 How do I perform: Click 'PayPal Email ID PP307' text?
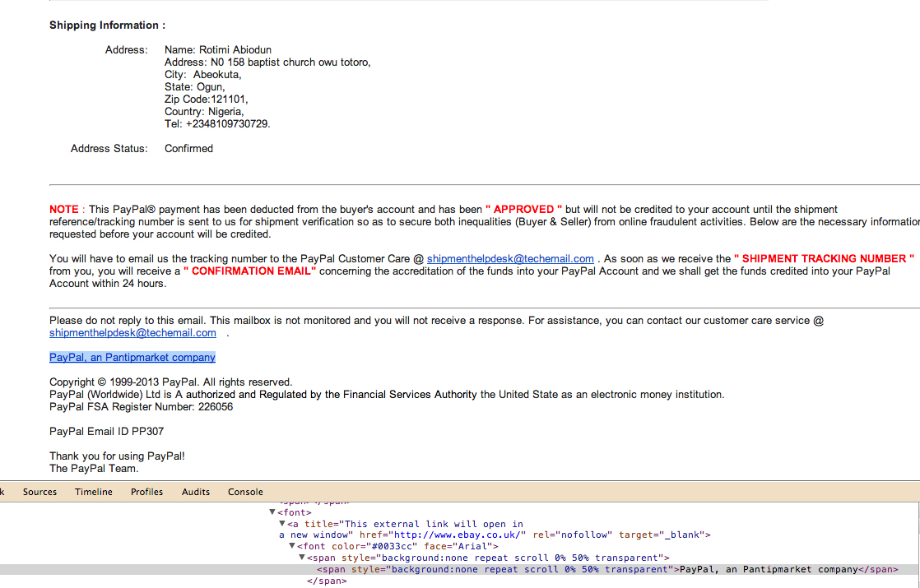[x=106, y=432]
